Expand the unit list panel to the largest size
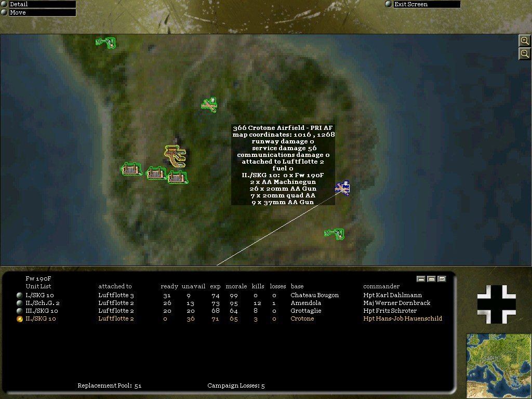 click(x=442, y=279)
